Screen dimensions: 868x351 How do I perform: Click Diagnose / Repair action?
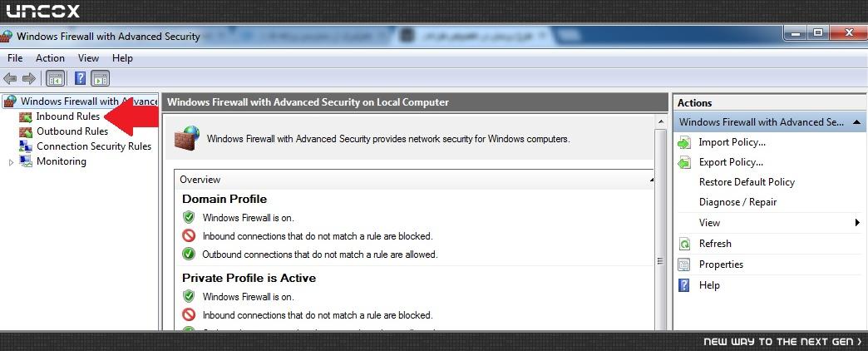(737, 202)
